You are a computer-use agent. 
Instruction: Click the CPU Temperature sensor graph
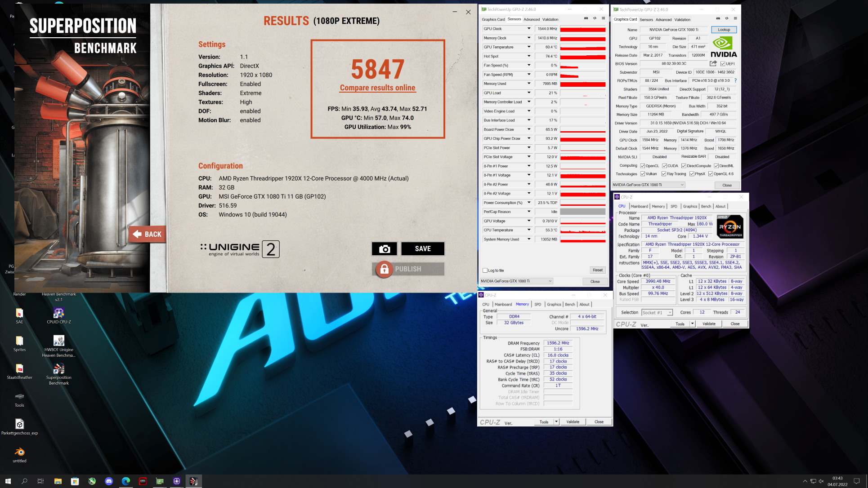click(583, 230)
